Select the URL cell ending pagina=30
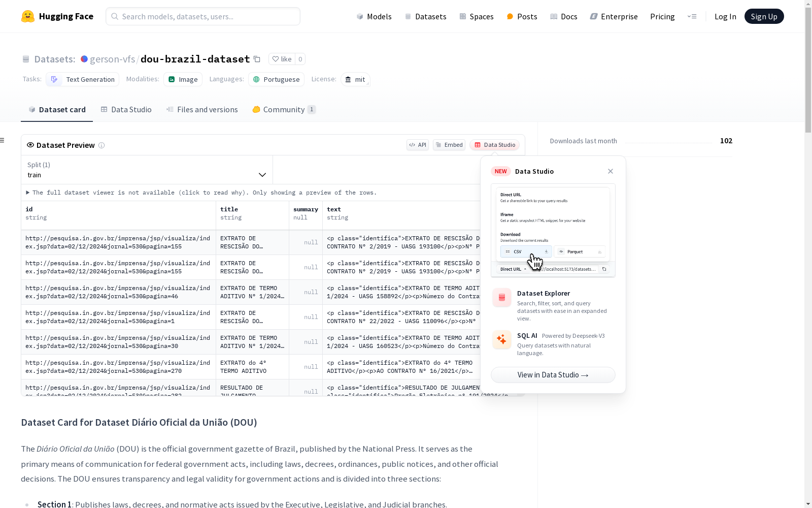812x508 pixels. click(118, 342)
